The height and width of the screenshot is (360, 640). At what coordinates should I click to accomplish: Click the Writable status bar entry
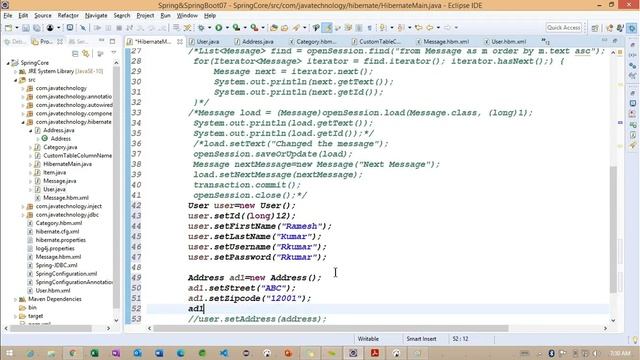[368, 339]
